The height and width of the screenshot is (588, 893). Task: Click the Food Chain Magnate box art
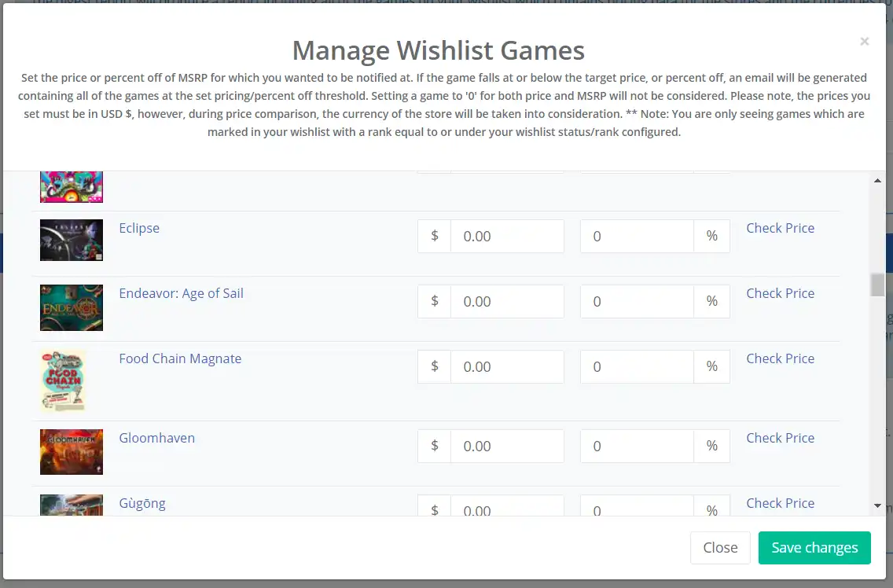63,380
